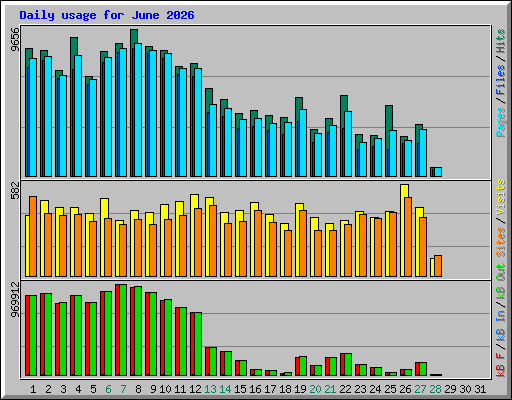Click green weekend day label 6
The height and width of the screenshot is (400, 512).
coord(108,389)
